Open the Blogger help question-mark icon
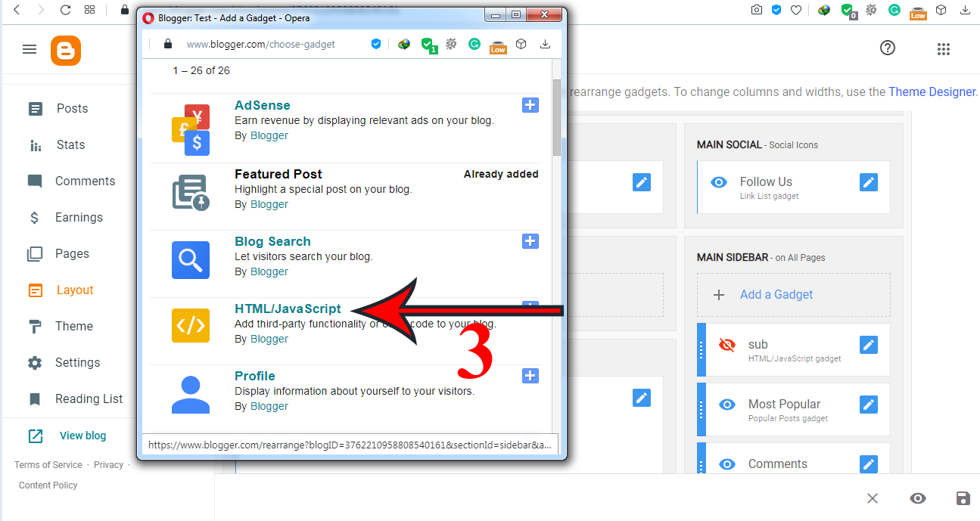The height and width of the screenshot is (521, 980). [x=888, y=48]
